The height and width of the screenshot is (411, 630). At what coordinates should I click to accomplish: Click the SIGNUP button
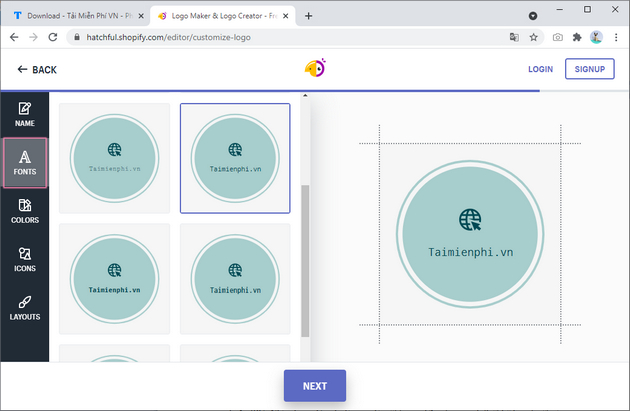[589, 69]
